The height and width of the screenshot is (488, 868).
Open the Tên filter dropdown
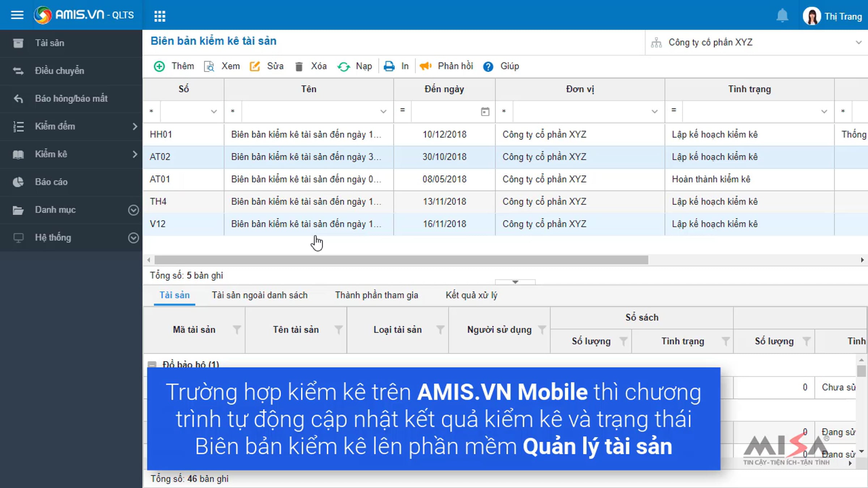point(383,112)
